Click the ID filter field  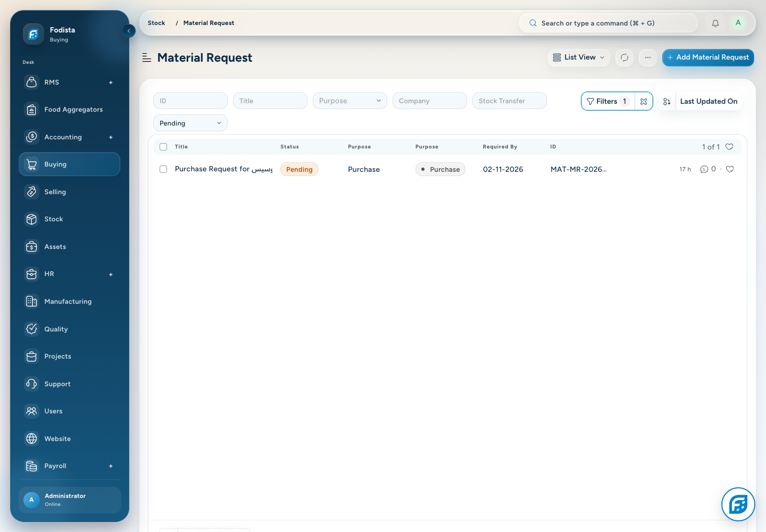(x=190, y=101)
